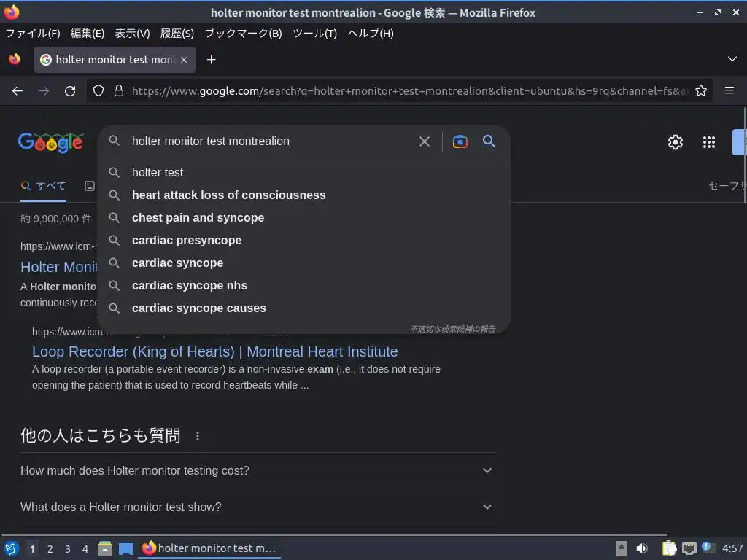The image size is (747, 560).
Task: Open the 編集(E) menu
Action: (x=88, y=34)
